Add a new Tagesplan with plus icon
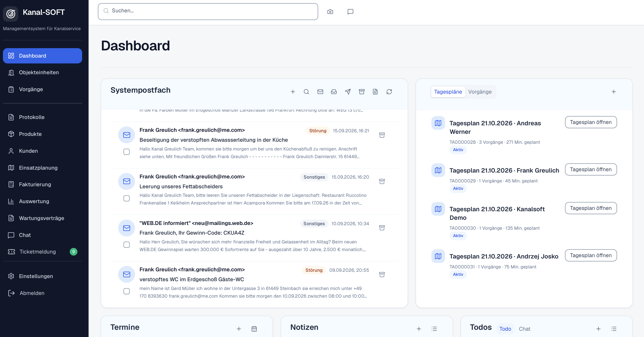This screenshot has width=644, height=337. [613, 92]
